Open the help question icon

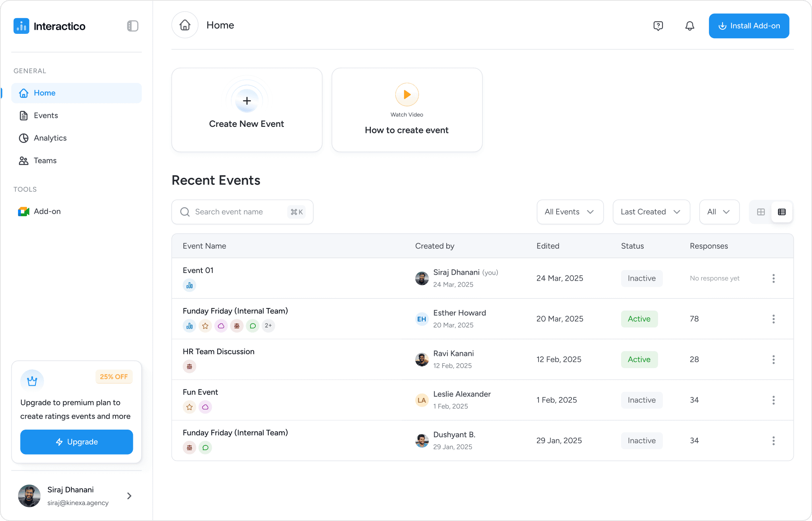[658, 26]
